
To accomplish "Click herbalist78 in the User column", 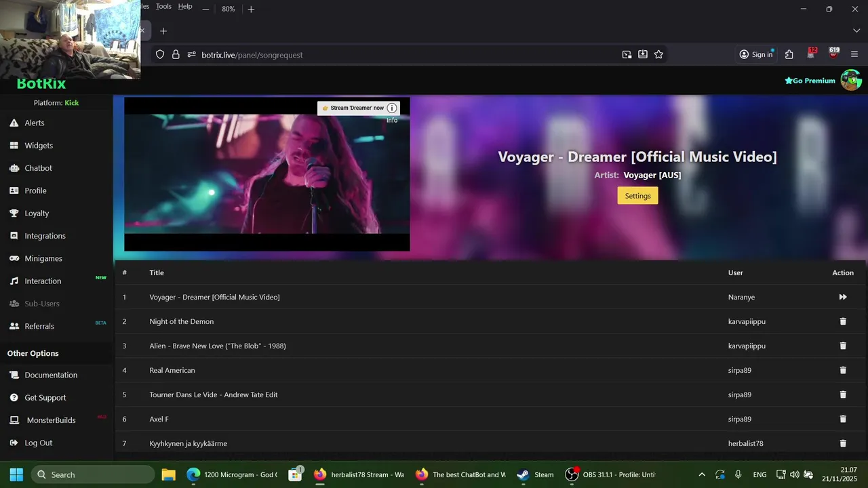I will (745, 443).
